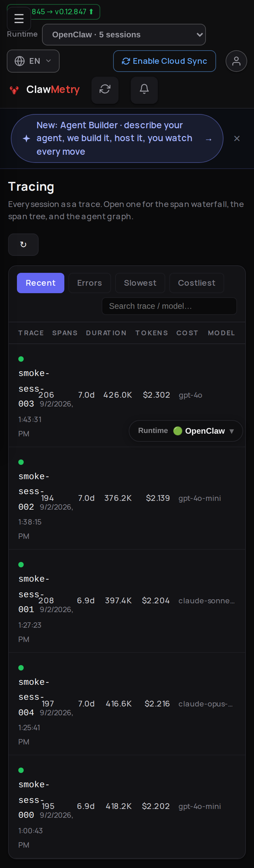254x868 pixels.
Task: Expand the OpenClaw 5 sessions dropdown
Action: pyautogui.click(x=124, y=35)
